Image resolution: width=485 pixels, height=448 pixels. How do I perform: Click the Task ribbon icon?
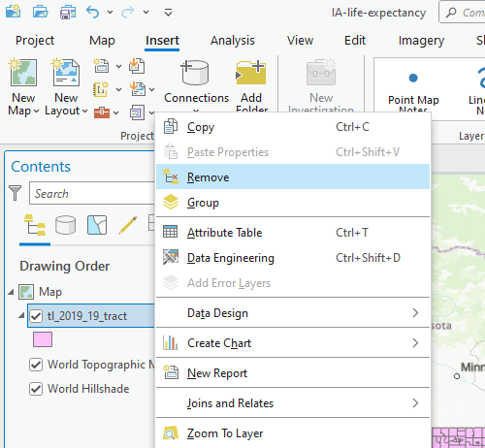pyautogui.click(x=138, y=112)
